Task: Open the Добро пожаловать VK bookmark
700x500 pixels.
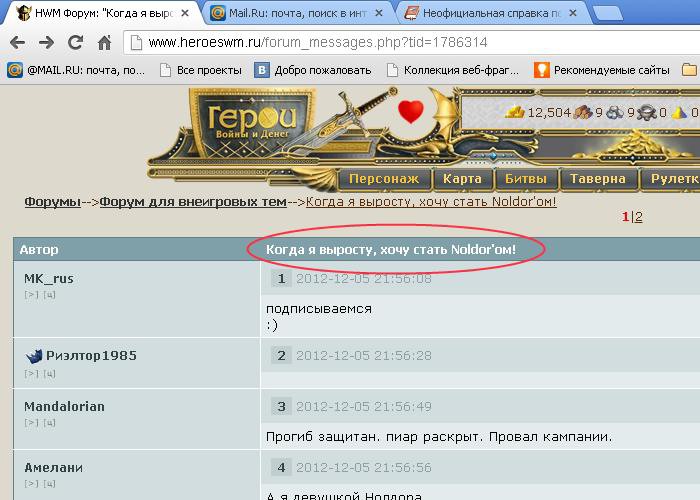Action: (x=313, y=70)
